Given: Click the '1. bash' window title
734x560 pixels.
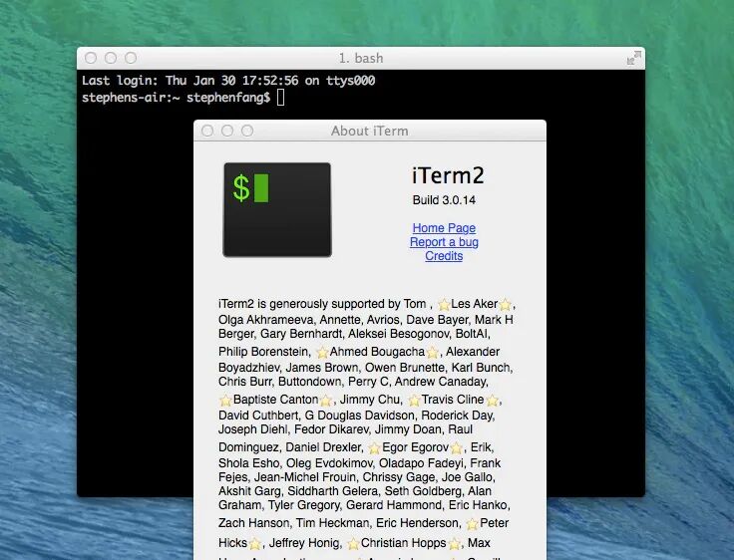Looking at the screenshot, I should pyautogui.click(x=361, y=58).
